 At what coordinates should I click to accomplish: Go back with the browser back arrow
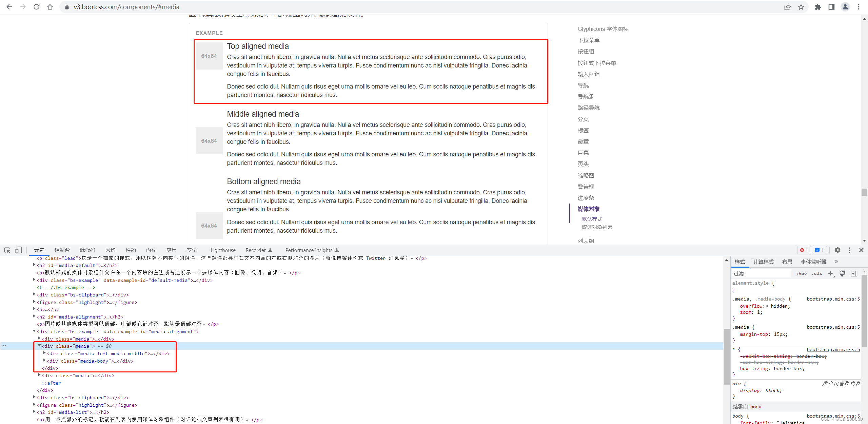tap(9, 7)
